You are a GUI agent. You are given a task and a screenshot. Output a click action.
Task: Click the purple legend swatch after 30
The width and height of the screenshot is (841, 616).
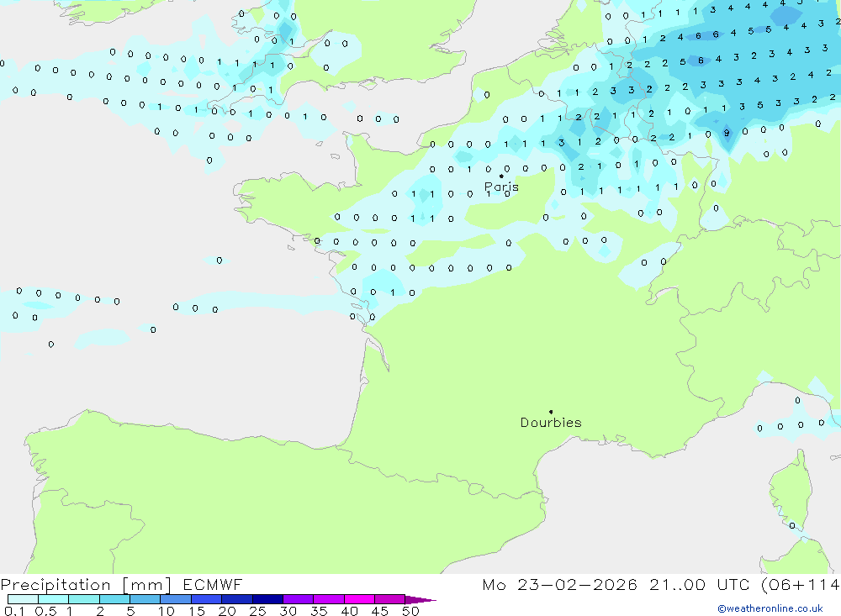point(298,599)
